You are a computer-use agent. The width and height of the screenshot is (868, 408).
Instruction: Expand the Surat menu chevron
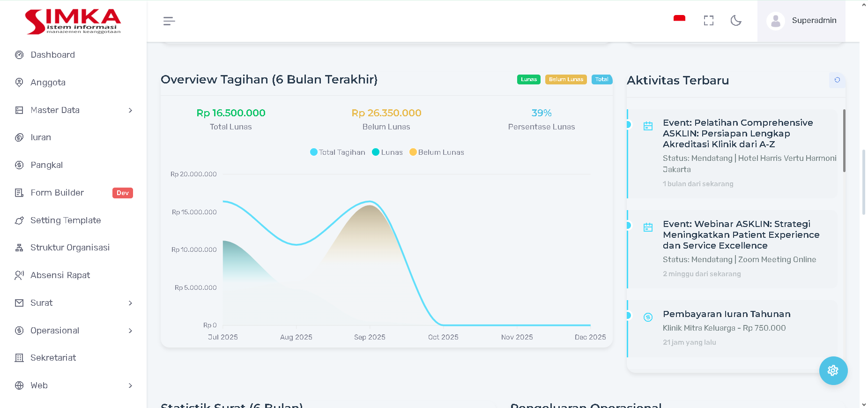[x=130, y=303]
